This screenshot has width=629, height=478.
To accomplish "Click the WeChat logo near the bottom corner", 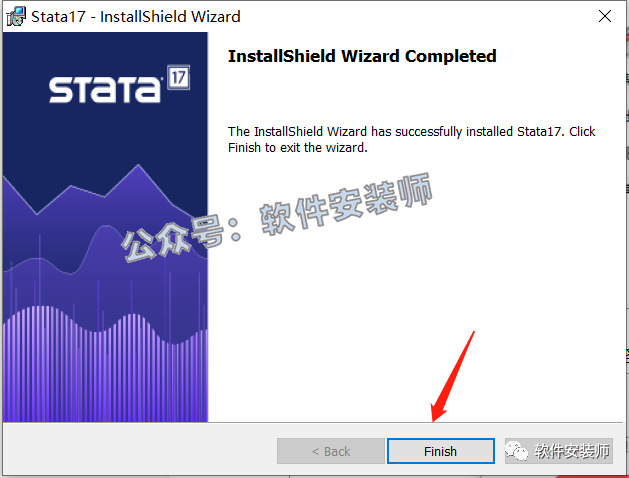I will 516,451.
